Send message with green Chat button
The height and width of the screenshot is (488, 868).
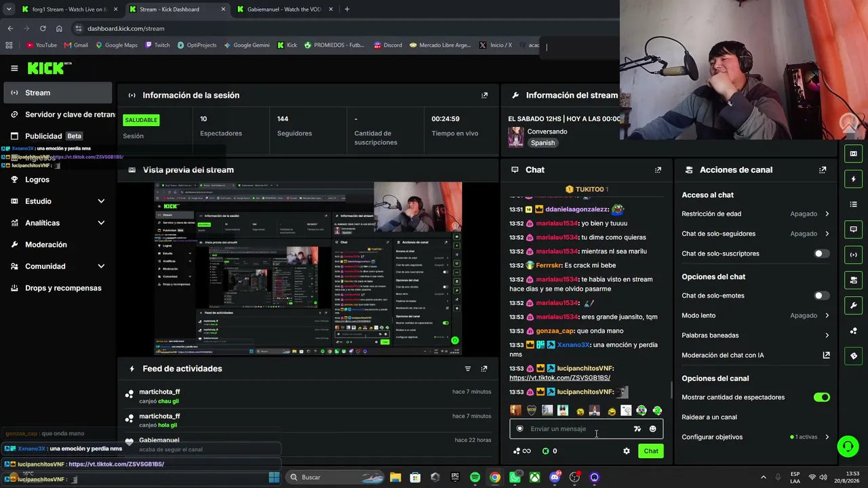[651, 451]
